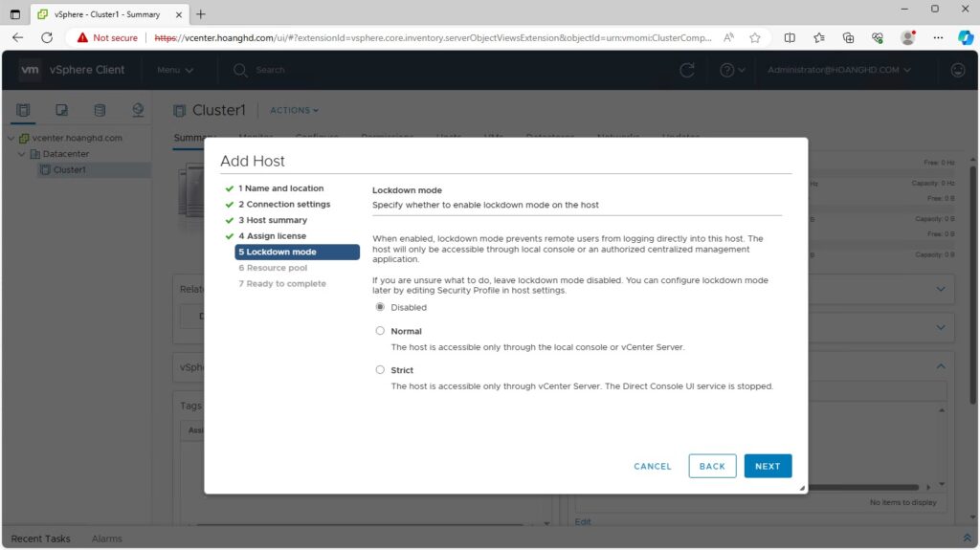Click the vSphere search field
Viewport: 980px width, 550px height.
click(x=270, y=70)
